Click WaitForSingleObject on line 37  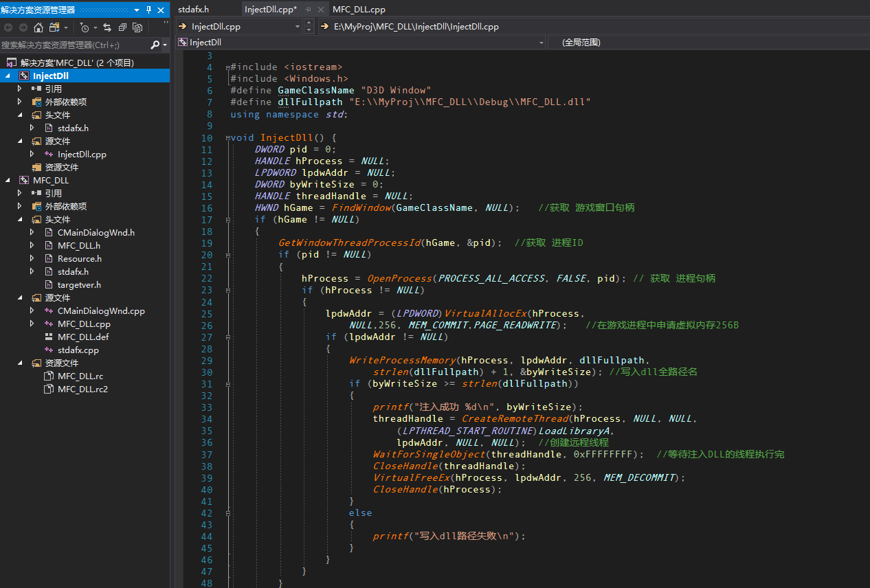(x=429, y=455)
